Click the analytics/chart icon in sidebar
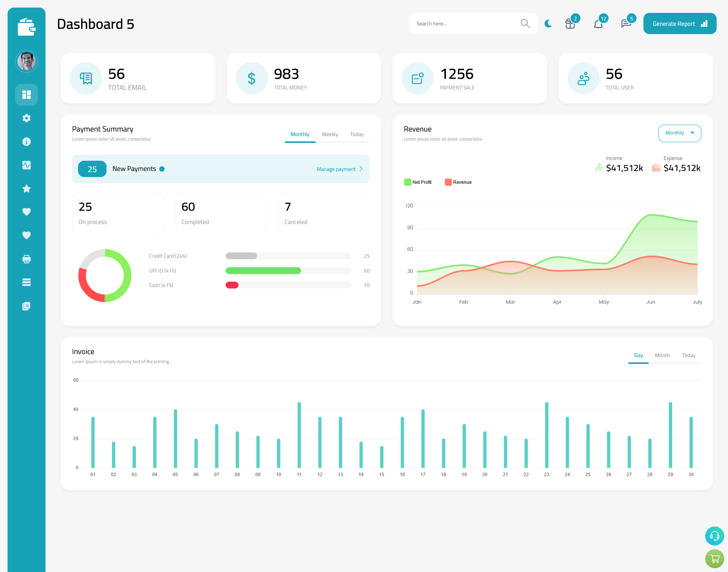Image resolution: width=728 pixels, height=572 pixels. pos(27,165)
